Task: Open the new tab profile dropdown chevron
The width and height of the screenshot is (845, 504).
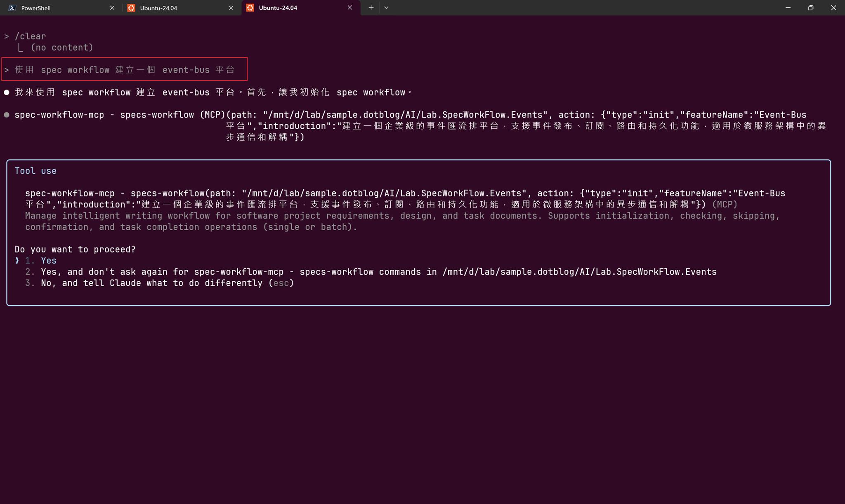Action: (x=386, y=7)
